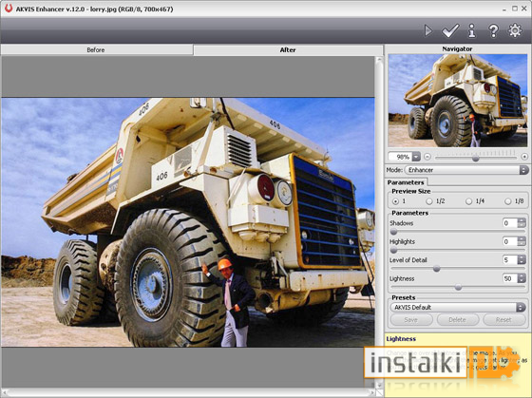Click the Lightness hint heading text
The width and height of the screenshot is (532, 398).
point(401,338)
